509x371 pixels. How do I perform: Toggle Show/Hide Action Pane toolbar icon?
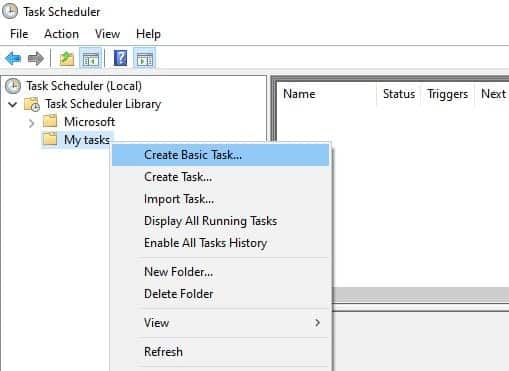(145, 59)
